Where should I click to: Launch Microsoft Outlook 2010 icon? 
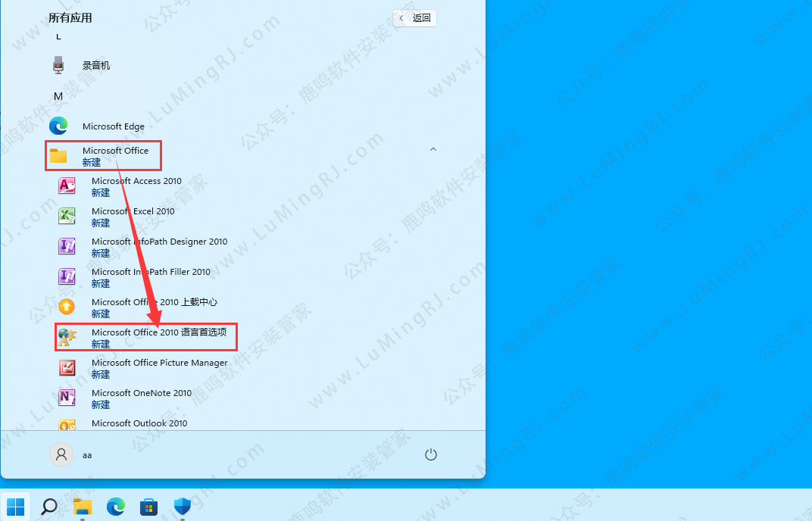[x=67, y=425]
